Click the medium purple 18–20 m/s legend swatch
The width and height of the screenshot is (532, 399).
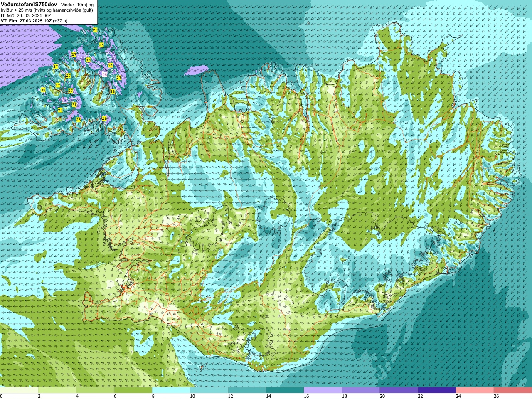point(361,390)
